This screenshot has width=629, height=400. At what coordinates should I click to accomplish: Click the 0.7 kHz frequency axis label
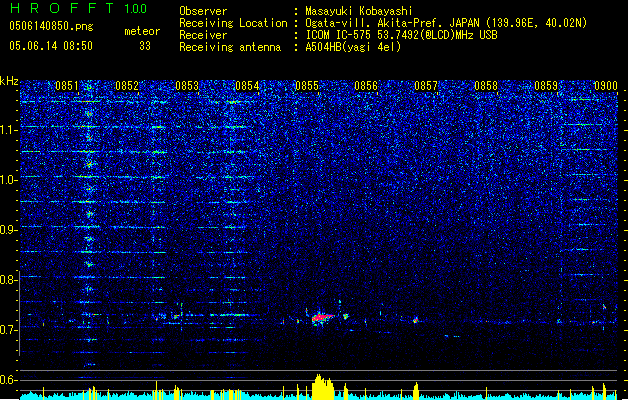(x=9, y=330)
